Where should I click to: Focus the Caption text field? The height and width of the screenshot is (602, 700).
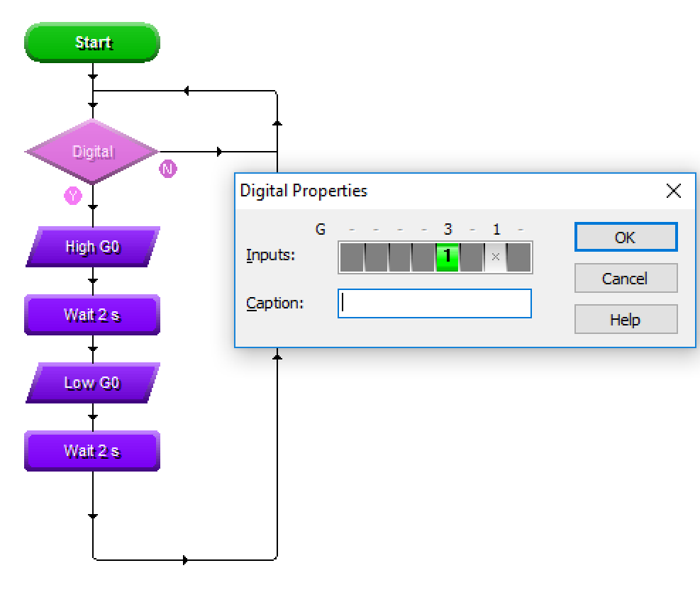pos(434,303)
